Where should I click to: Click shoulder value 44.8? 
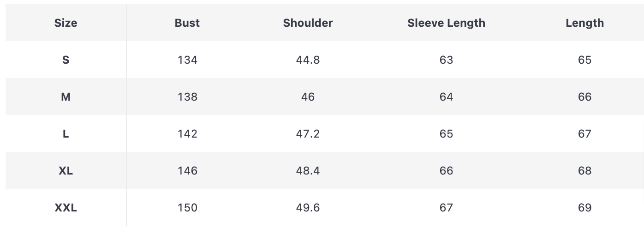tap(308, 60)
